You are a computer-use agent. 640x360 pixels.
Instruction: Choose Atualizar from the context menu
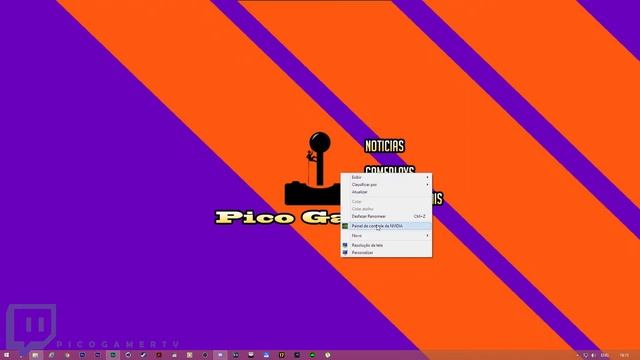pos(386,192)
